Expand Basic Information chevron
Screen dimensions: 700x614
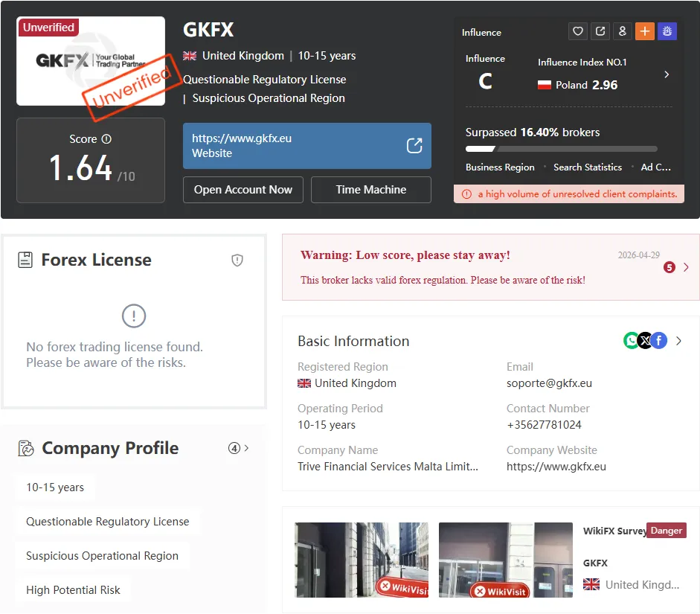pos(678,341)
